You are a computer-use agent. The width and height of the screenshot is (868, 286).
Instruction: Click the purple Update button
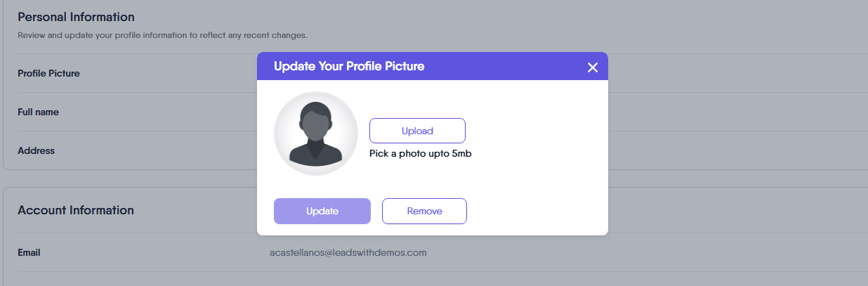coord(322,211)
